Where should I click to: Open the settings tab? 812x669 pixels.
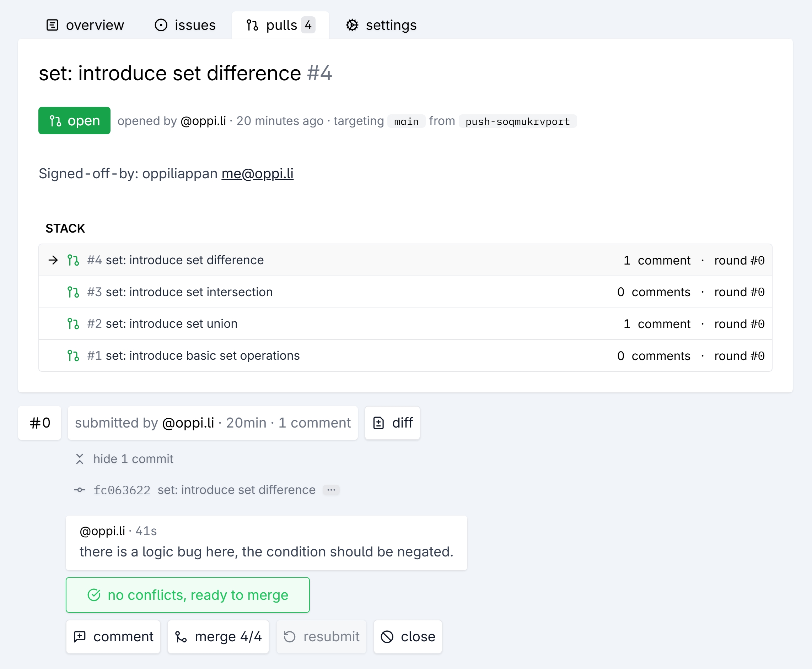[x=381, y=26]
